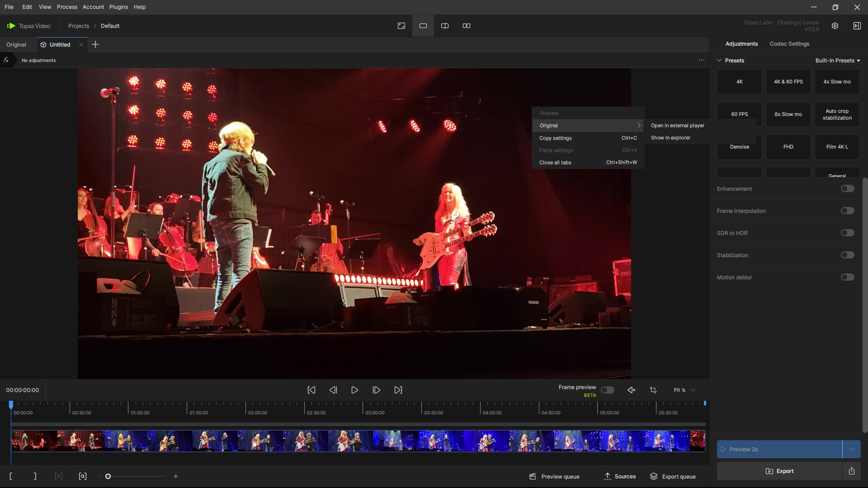Viewport: 868px width, 488px height.
Task: Step forward one frame
Action: pos(376,390)
